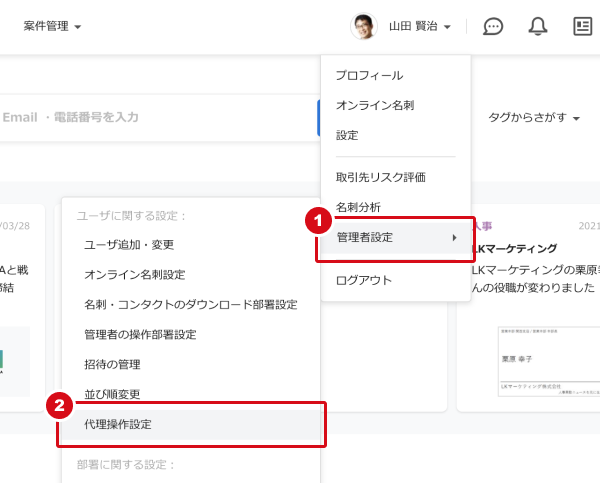Expand the 案件管理 dropdown menu

(52, 26)
